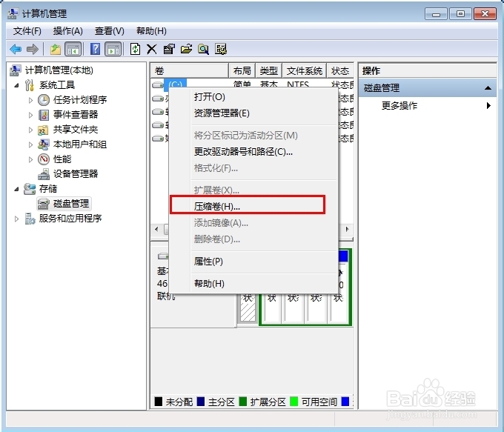This screenshot has height=432, width=504.
Task: Select the 设备管理器 tree item
Action: click(76, 174)
